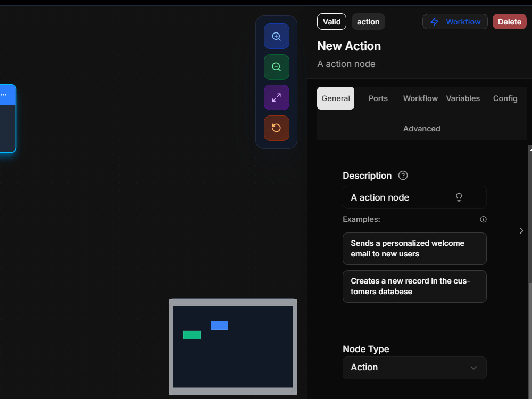Go to the Advanced tab
532x399 pixels.
(421, 129)
